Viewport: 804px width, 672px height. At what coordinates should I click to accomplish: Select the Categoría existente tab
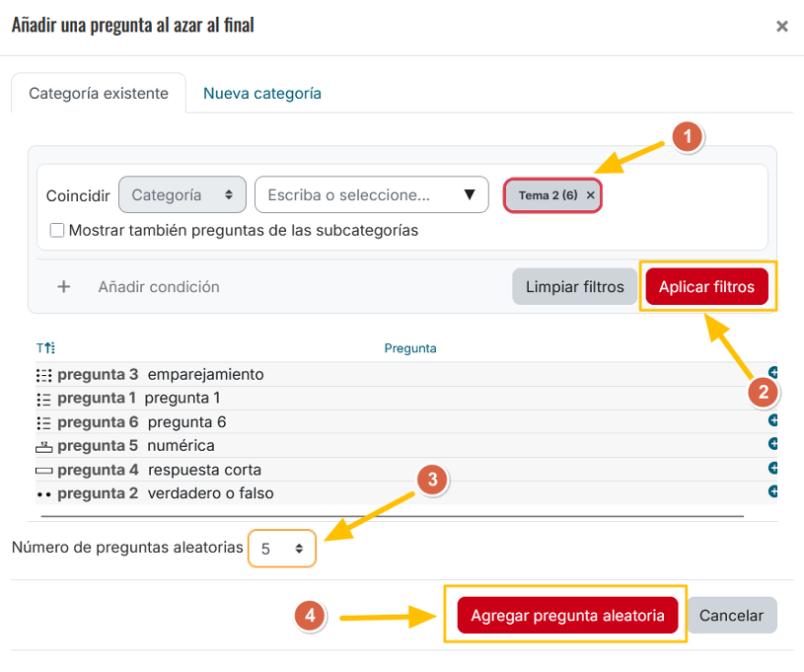99,94
